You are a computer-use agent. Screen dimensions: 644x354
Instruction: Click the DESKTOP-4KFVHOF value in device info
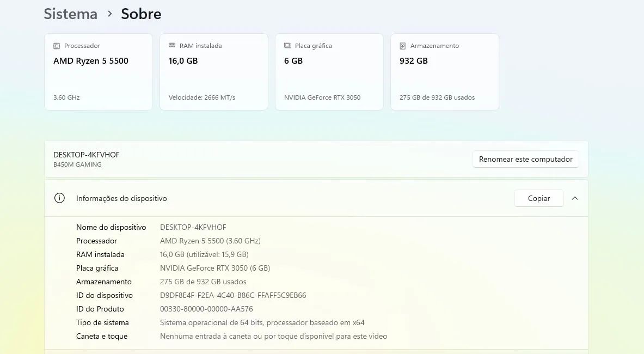pos(193,228)
